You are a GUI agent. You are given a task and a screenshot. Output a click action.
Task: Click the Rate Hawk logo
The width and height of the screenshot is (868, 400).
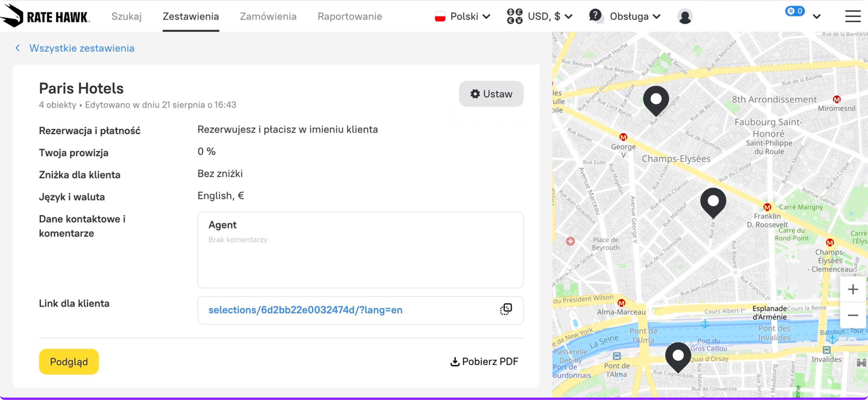(45, 16)
